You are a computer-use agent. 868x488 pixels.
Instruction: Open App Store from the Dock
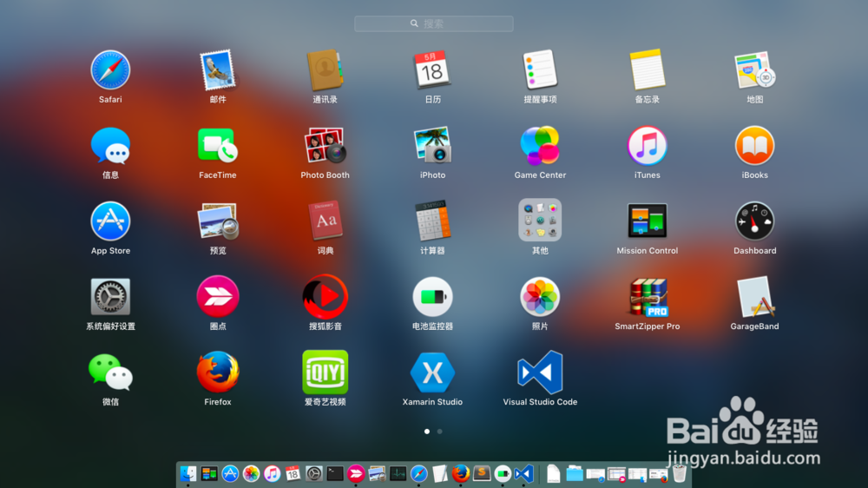[230, 473]
